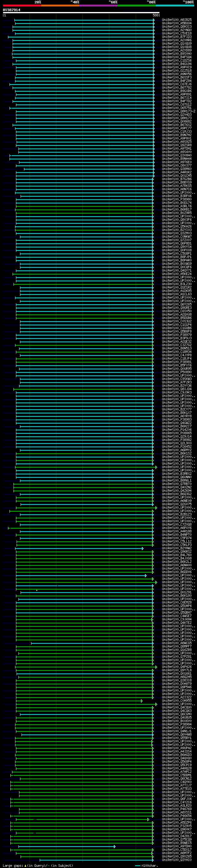Click the query name AV387914
Image resolution: width=197 pixels, height=868 pixels.
coord(11,10)
